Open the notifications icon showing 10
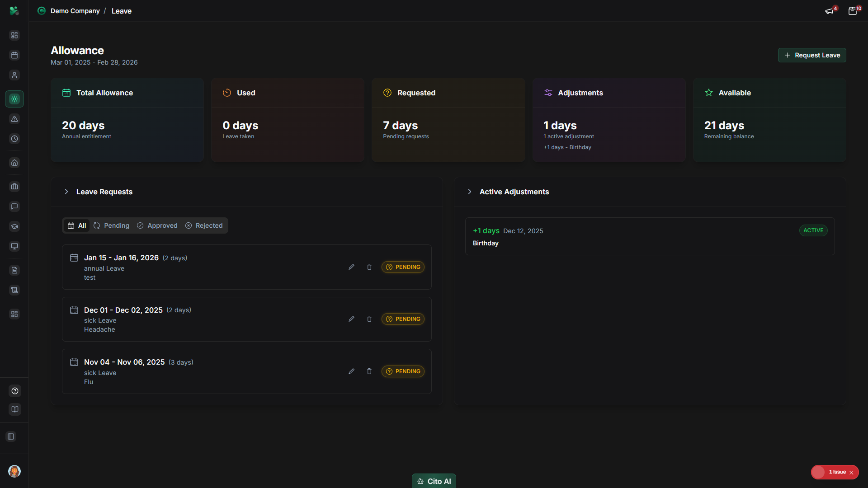 854,10
